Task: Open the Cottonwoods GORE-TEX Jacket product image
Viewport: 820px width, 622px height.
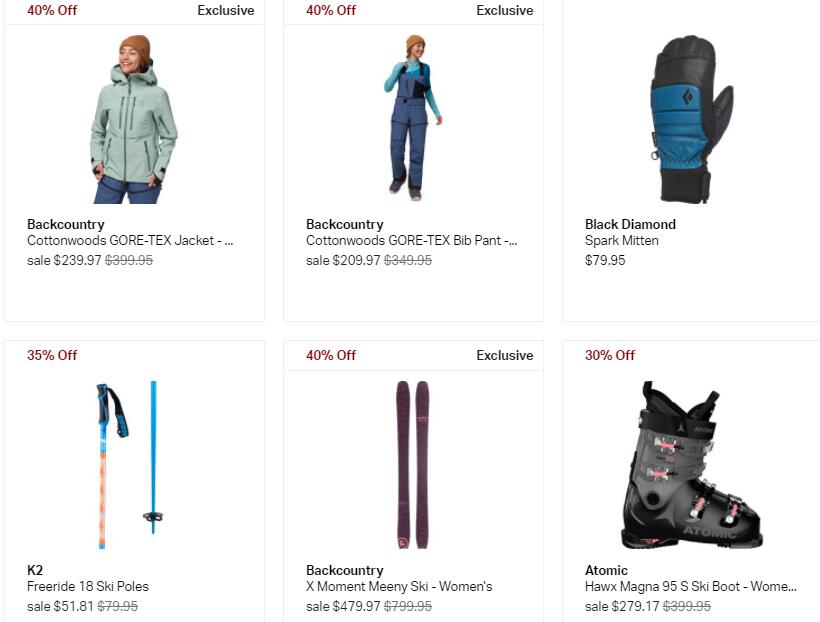Action: tap(134, 119)
